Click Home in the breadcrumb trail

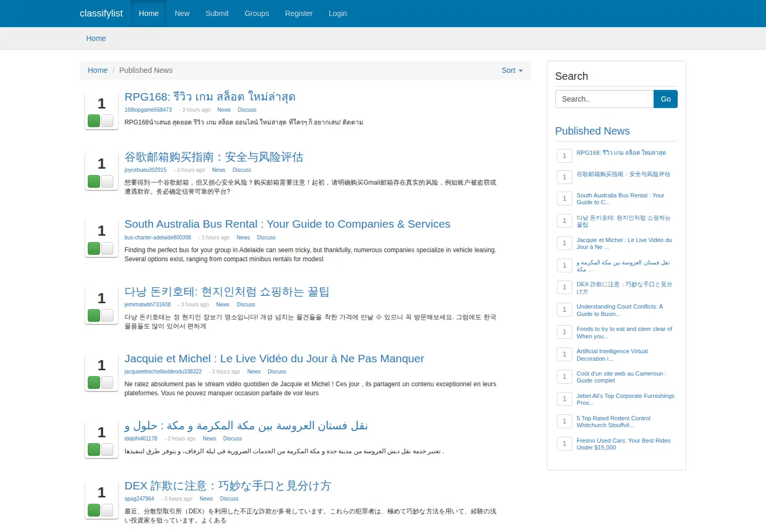pyautogui.click(x=97, y=70)
